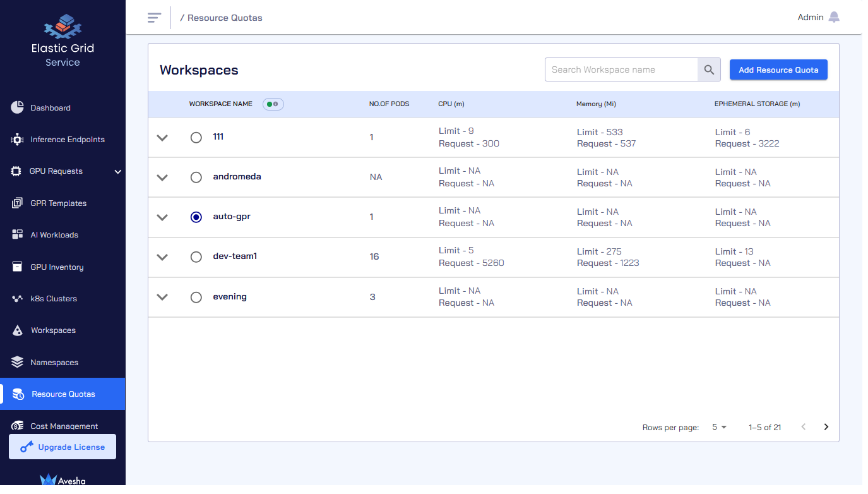Click the GPU Inventory box icon
868x494 pixels.
tap(17, 267)
